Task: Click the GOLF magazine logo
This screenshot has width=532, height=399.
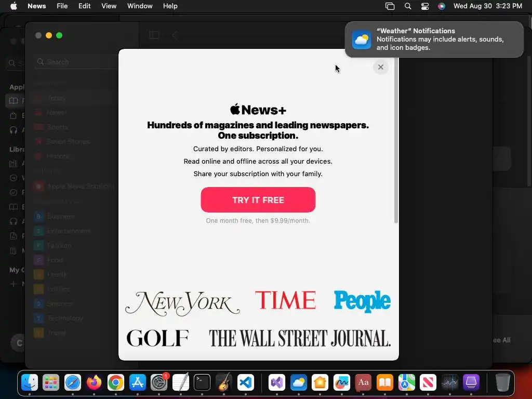Action: [x=158, y=338]
